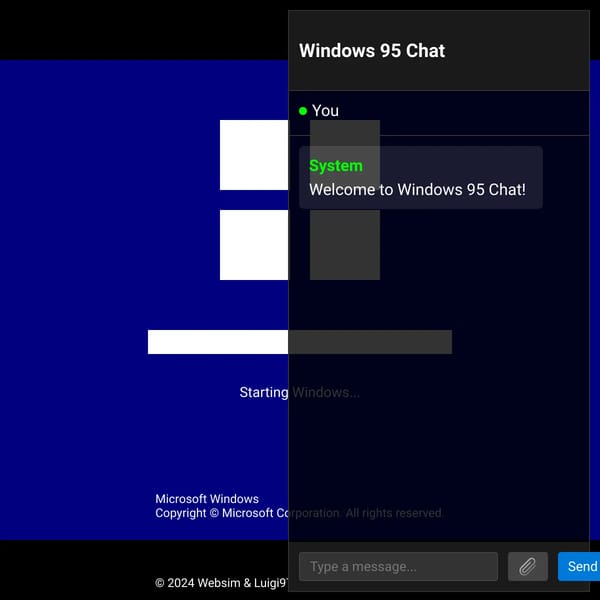Click the "Microsoft Windows" boot text
Screen dimensions: 600x600
pos(207,499)
